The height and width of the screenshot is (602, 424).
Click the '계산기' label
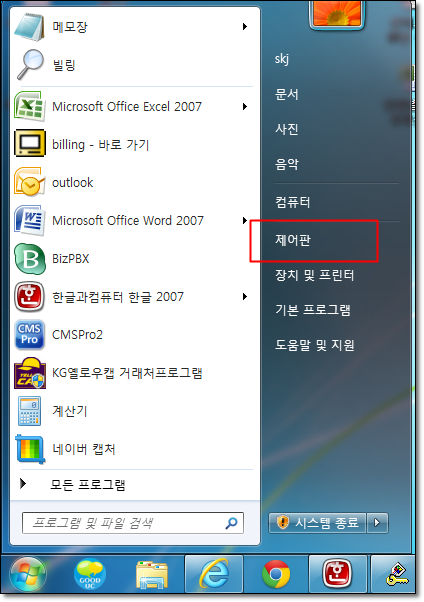click(70, 411)
